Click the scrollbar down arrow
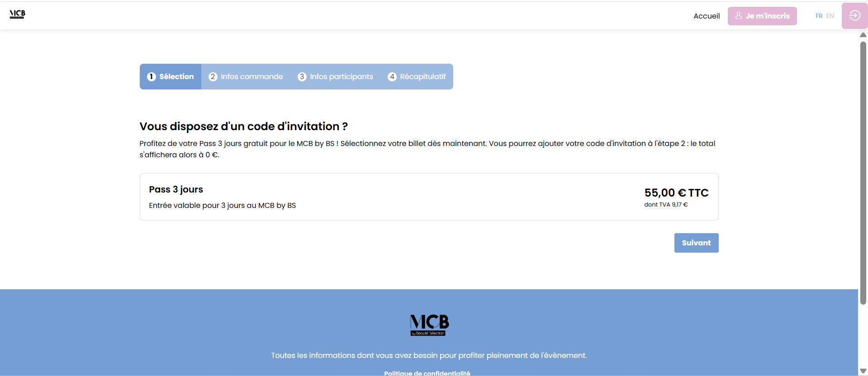The image size is (868, 376). pos(863,371)
